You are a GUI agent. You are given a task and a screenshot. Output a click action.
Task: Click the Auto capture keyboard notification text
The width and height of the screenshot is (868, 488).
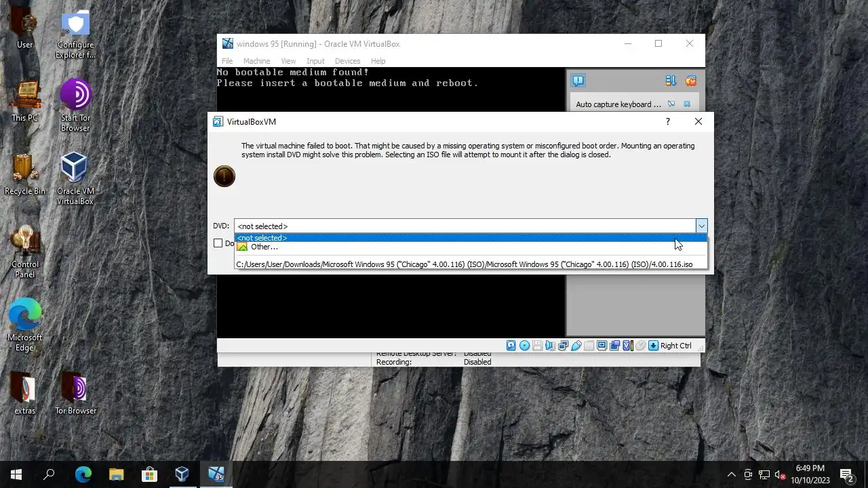coord(618,104)
